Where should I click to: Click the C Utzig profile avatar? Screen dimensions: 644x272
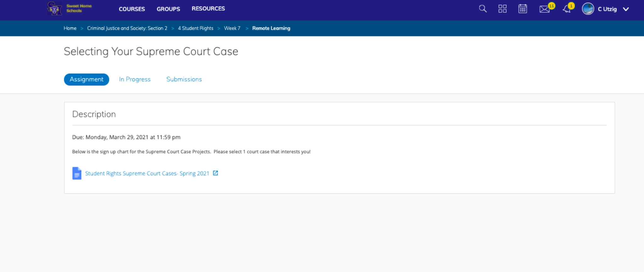pos(588,9)
